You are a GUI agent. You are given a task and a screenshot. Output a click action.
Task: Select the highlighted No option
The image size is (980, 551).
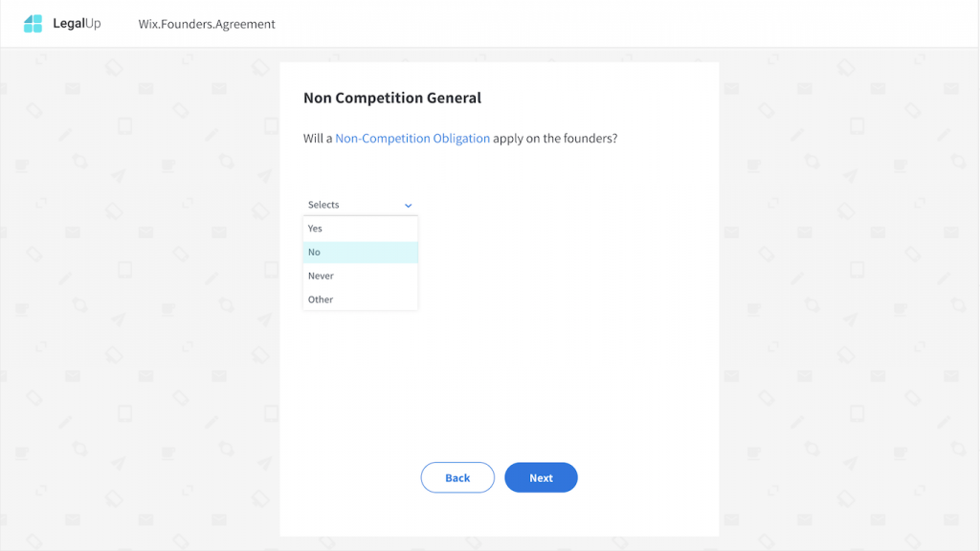pyautogui.click(x=360, y=253)
